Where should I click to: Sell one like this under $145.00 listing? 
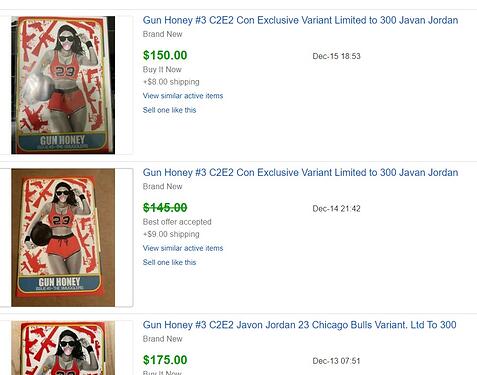click(169, 262)
